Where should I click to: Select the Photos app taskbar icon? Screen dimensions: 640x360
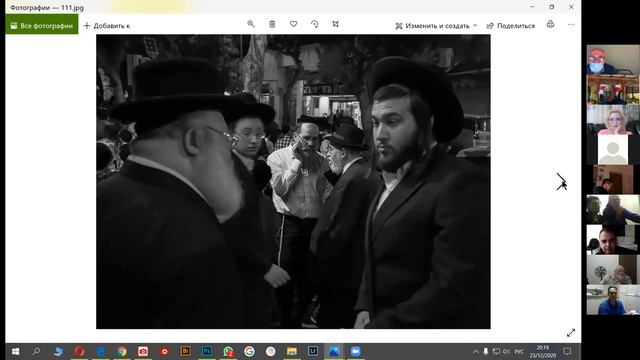coord(334,351)
